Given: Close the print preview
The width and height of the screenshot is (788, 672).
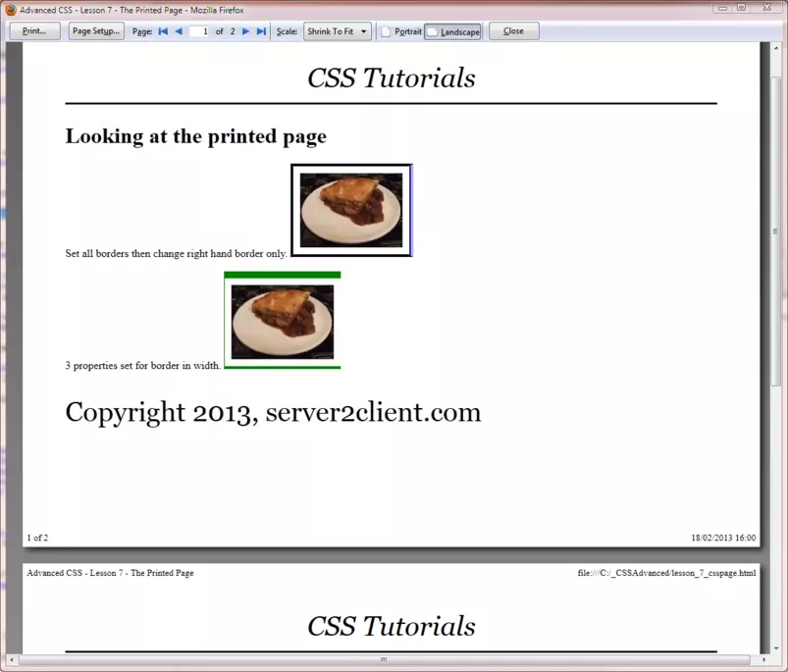Looking at the screenshot, I should pyautogui.click(x=513, y=31).
